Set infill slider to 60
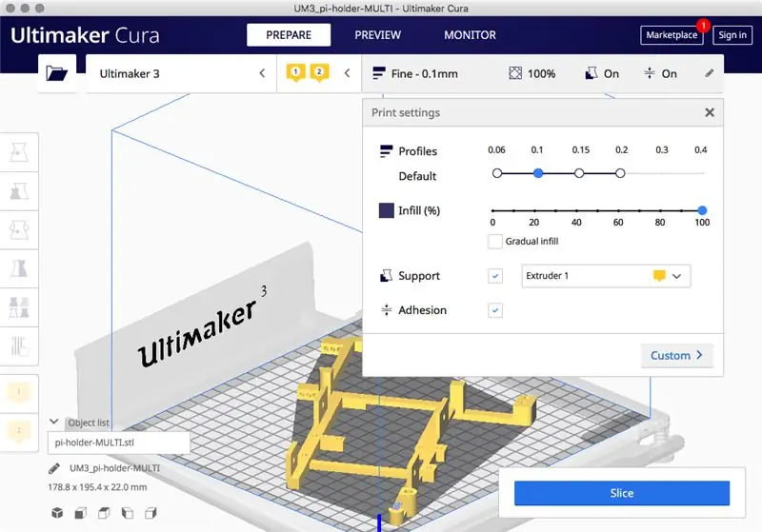The width and height of the screenshot is (762, 532). click(618, 210)
